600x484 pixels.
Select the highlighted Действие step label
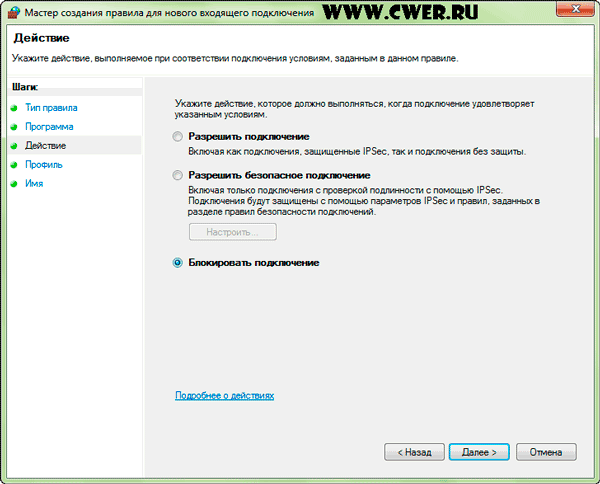click(x=46, y=146)
